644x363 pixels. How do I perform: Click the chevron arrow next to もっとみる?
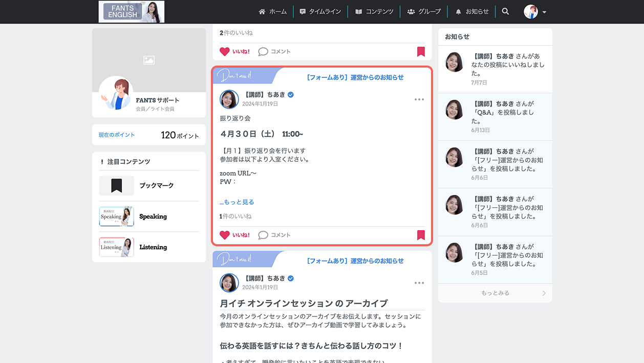(544, 293)
